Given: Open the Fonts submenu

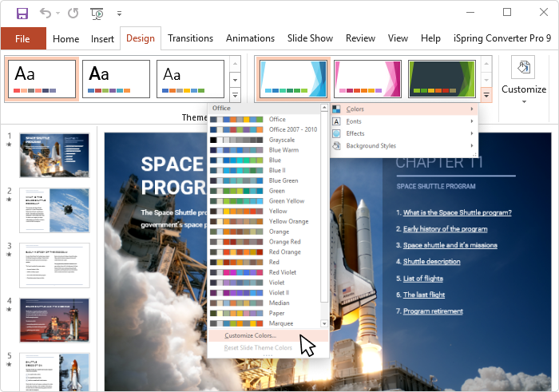Looking at the screenshot, I should [404, 121].
